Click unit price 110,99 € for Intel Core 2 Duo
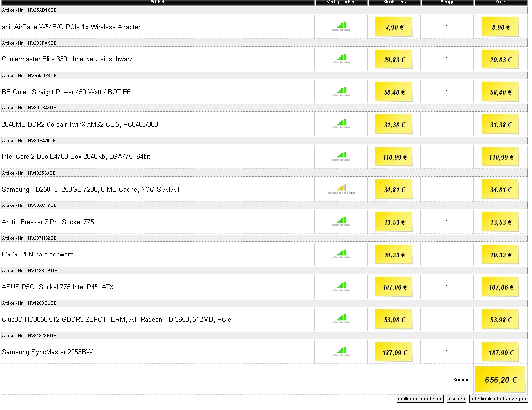The width and height of the screenshot is (532, 410). (393, 157)
